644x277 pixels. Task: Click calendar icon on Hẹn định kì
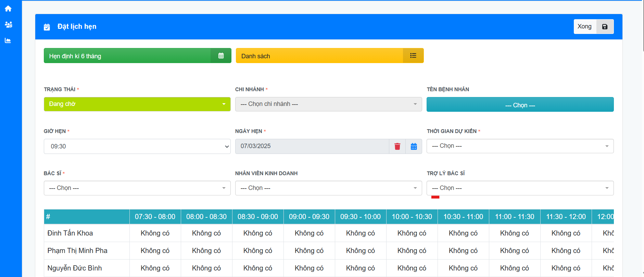coord(221,56)
